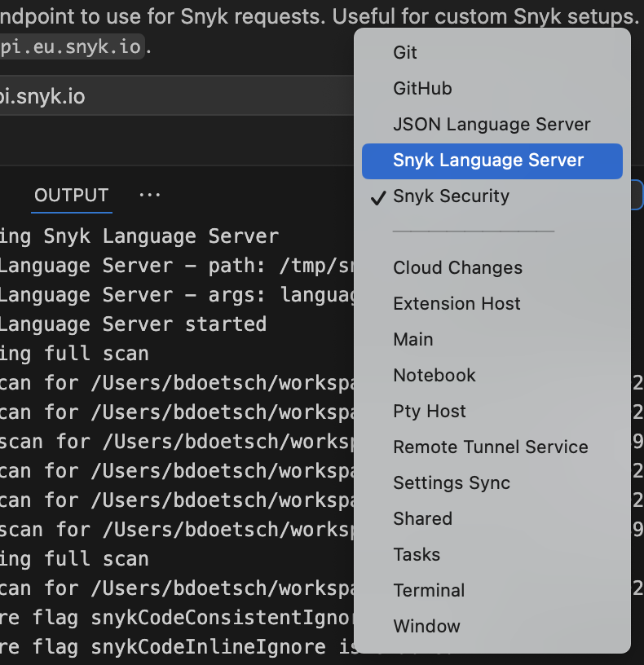Select Main output channel
This screenshot has width=644, height=665.
pyautogui.click(x=413, y=339)
